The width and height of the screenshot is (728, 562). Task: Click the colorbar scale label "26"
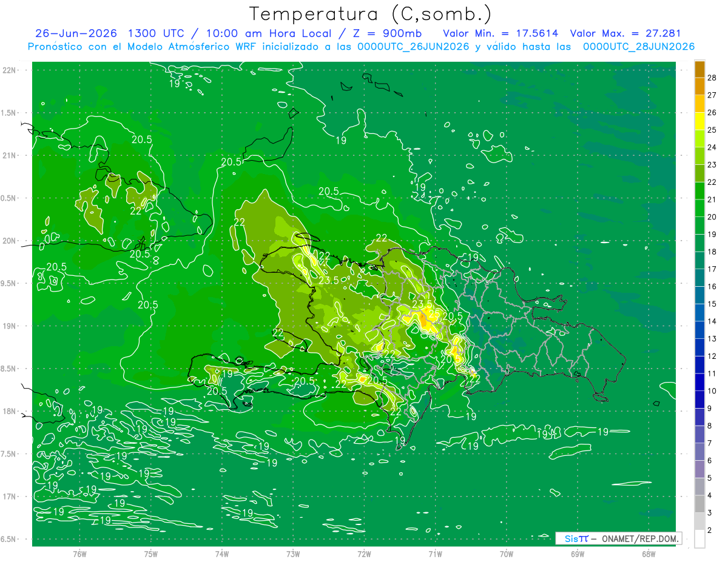click(x=712, y=112)
